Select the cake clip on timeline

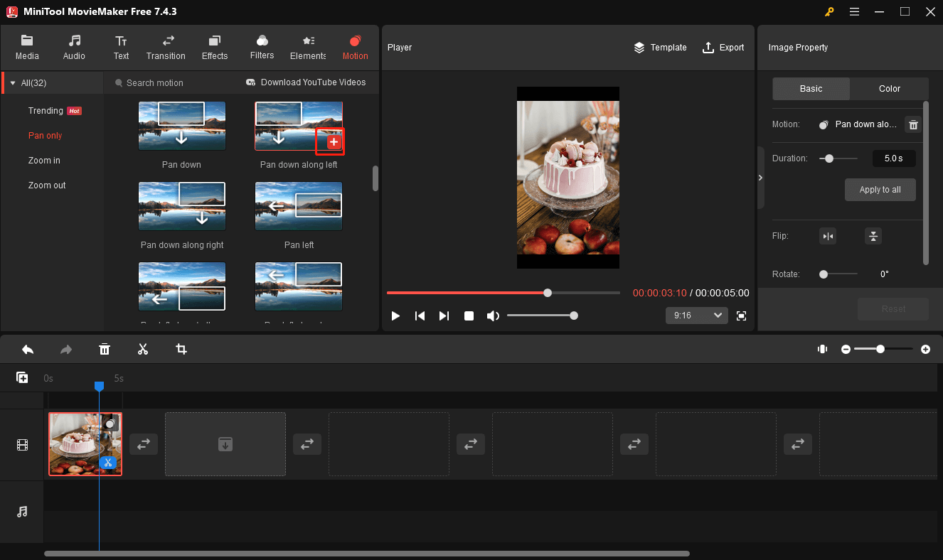coord(85,444)
